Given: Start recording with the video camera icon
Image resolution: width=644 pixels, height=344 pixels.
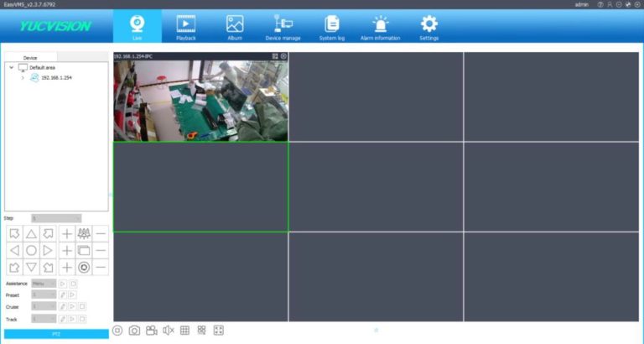Looking at the screenshot, I should click(151, 331).
